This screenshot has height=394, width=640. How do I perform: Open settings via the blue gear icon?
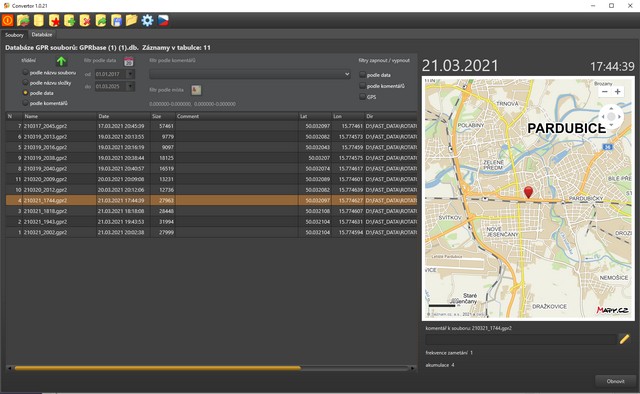(147, 20)
